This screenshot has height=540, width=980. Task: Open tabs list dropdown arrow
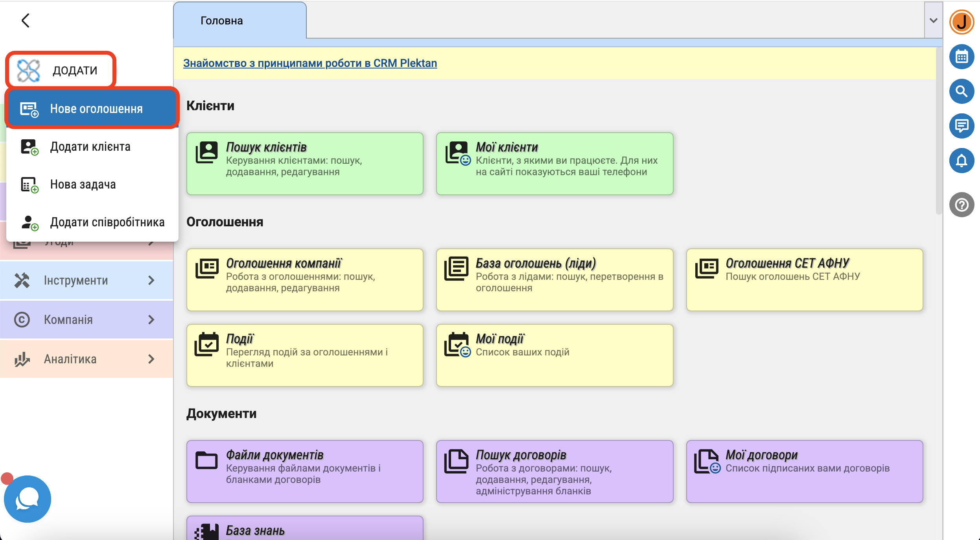click(x=933, y=20)
